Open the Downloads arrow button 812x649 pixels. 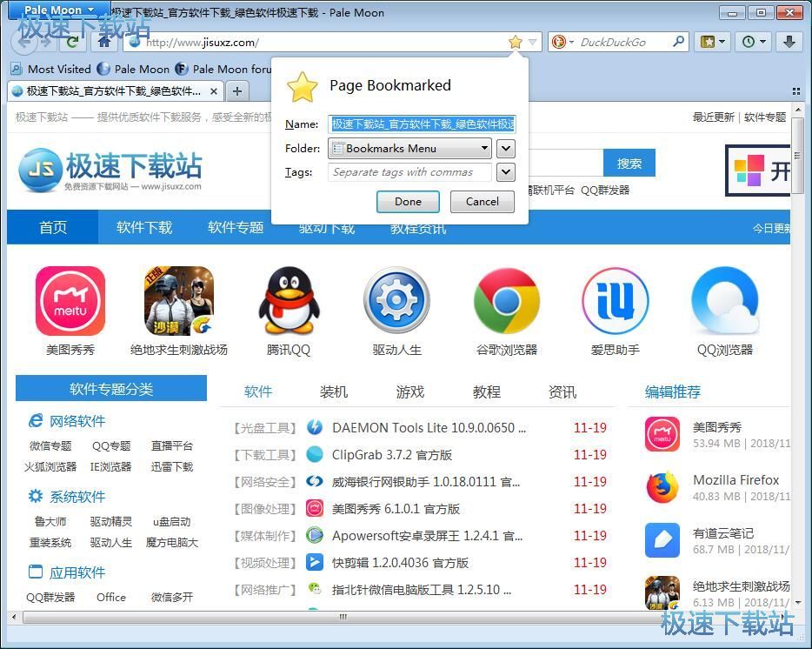tap(789, 42)
